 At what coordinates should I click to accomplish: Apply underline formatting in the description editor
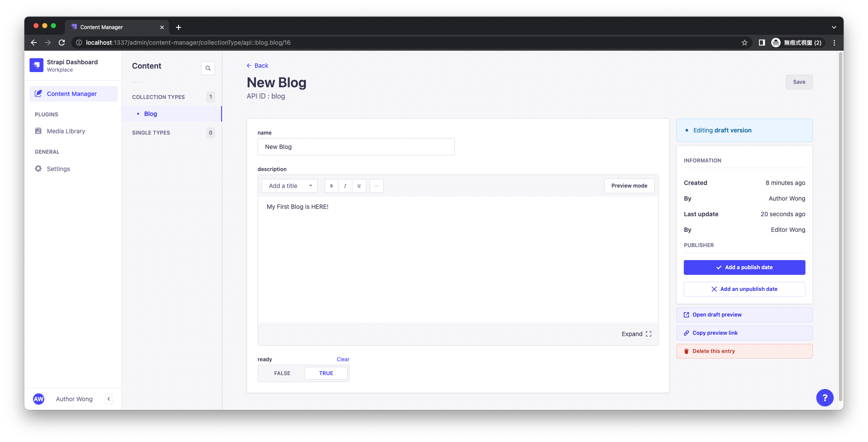click(358, 186)
